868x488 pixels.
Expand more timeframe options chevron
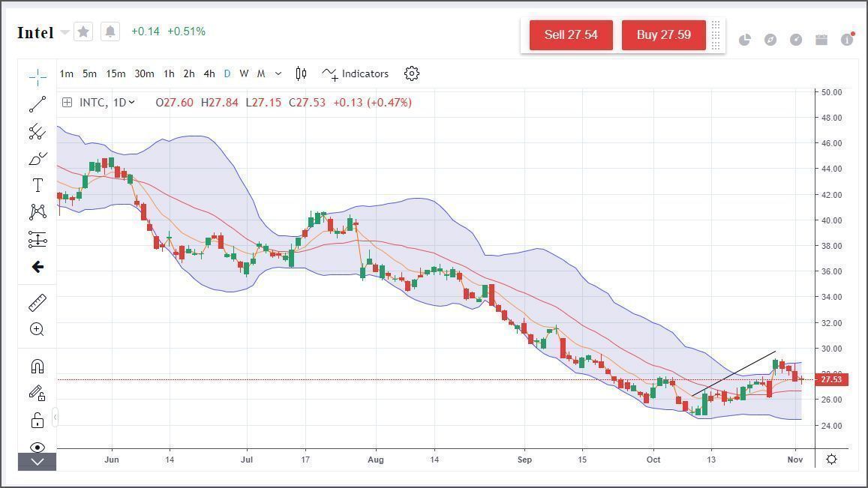(278, 73)
